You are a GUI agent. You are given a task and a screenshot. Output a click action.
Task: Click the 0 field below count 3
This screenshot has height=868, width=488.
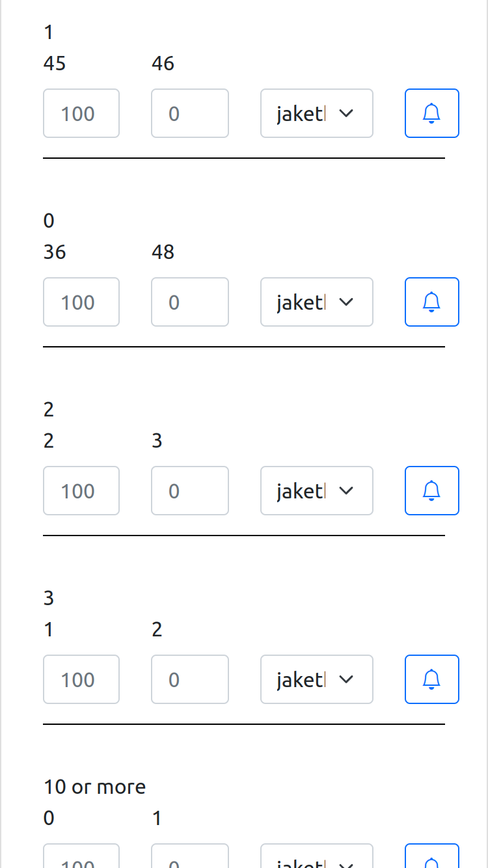point(190,491)
